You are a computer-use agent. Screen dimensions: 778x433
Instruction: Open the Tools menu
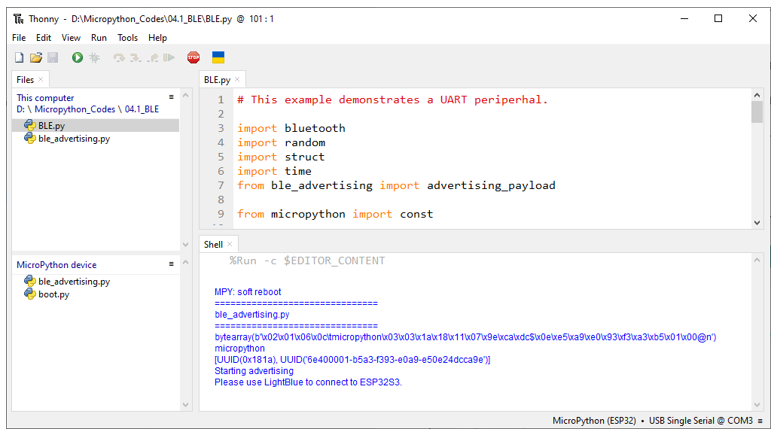coord(128,38)
